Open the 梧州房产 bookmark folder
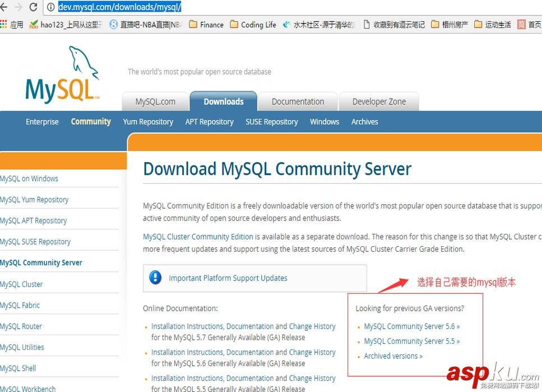Viewport: 542px width, 392px height. click(x=450, y=25)
